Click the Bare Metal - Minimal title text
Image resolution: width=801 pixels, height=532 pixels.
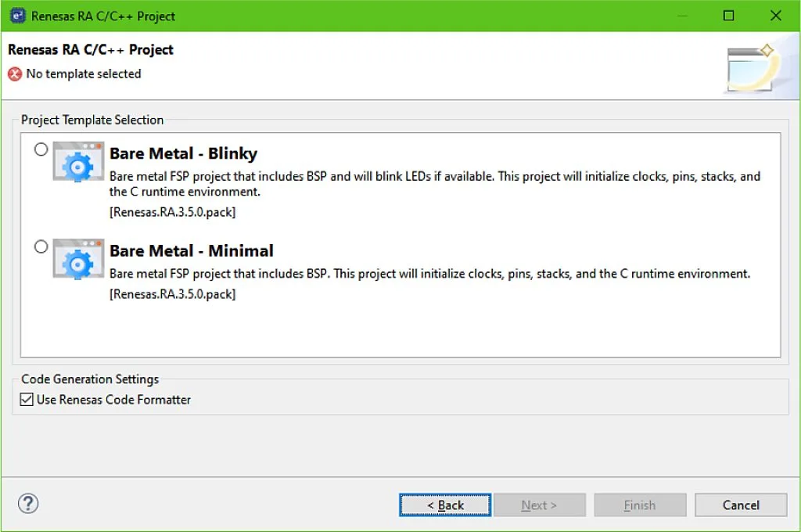point(192,251)
